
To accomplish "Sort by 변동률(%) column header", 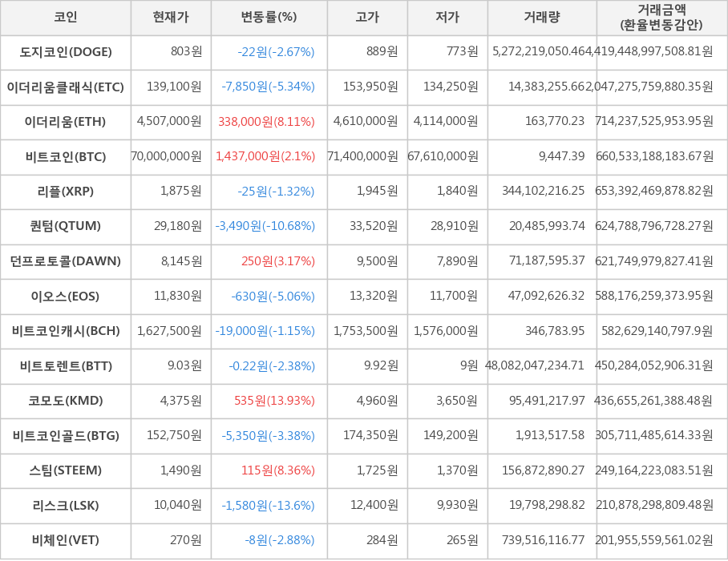I will pos(267,18).
